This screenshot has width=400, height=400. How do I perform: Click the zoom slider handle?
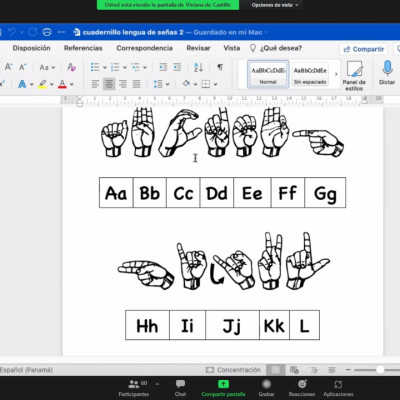click(x=380, y=370)
